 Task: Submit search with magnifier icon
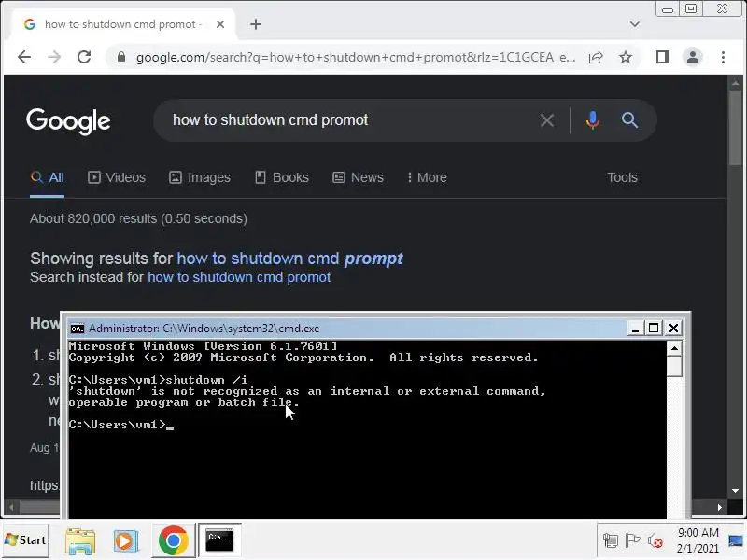point(629,120)
